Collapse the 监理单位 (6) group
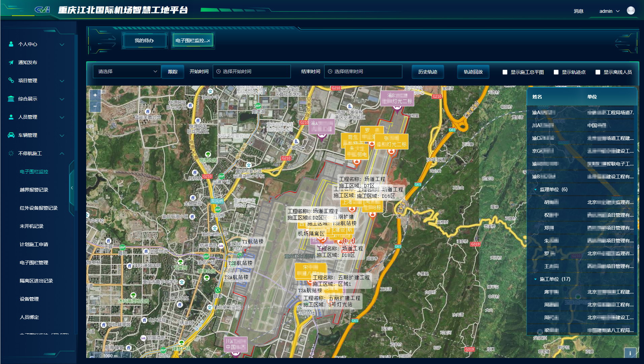The image size is (644, 364). pos(535,190)
